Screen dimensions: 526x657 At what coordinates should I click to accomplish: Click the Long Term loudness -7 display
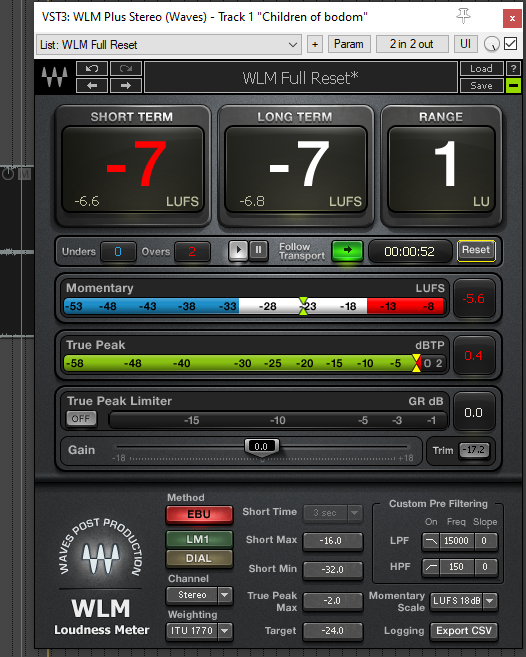click(x=295, y=170)
